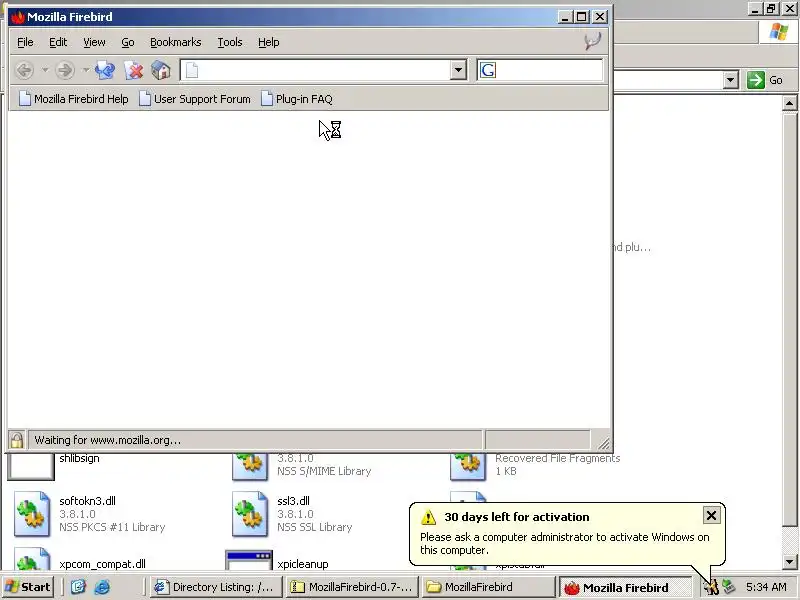Viewport: 800px width, 600px height.
Task: Click the security padlock in status bar
Action: click(16, 440)
